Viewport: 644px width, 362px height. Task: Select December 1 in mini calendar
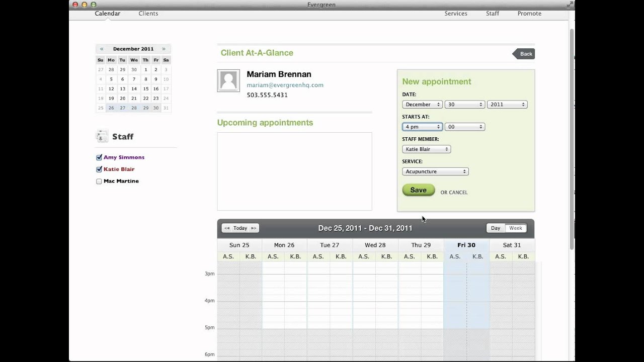[145, 70]
